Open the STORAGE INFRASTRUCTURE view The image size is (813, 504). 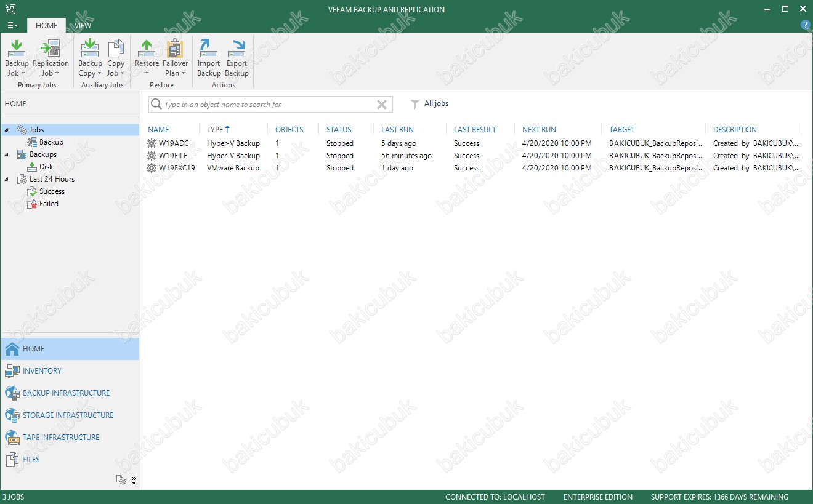[70, 415]
